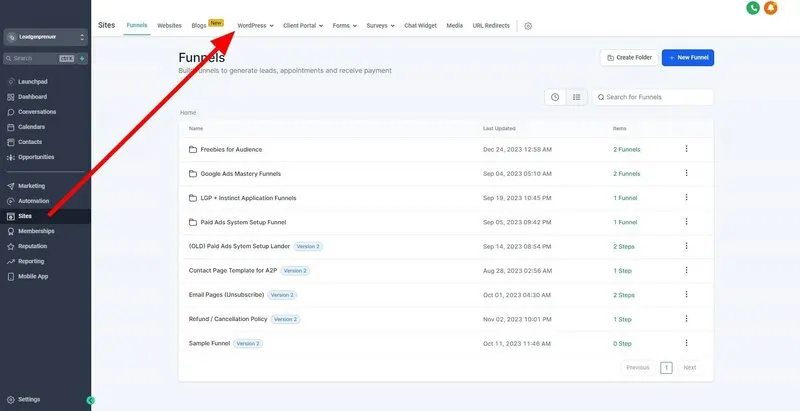
Task: Switch to the Blogs tab
Action: (199, 25)
